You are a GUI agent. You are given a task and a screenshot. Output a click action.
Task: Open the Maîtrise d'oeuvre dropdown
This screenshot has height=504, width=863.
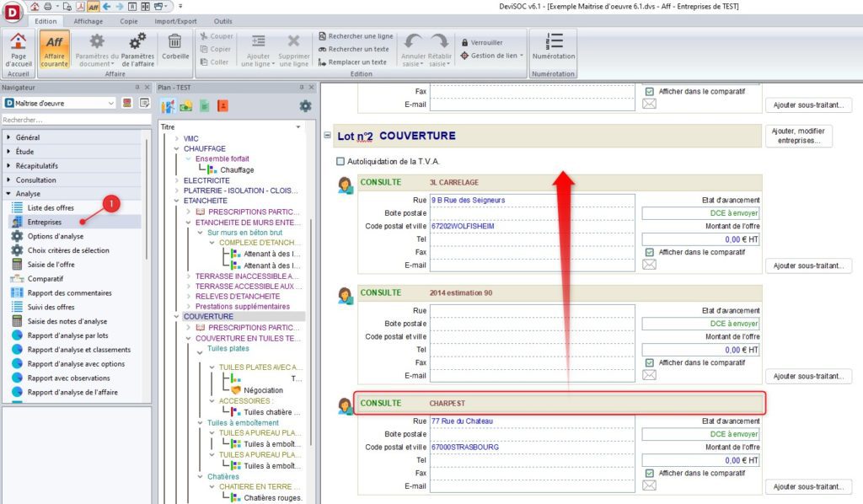pyautogui.click(x=110, y=103)
